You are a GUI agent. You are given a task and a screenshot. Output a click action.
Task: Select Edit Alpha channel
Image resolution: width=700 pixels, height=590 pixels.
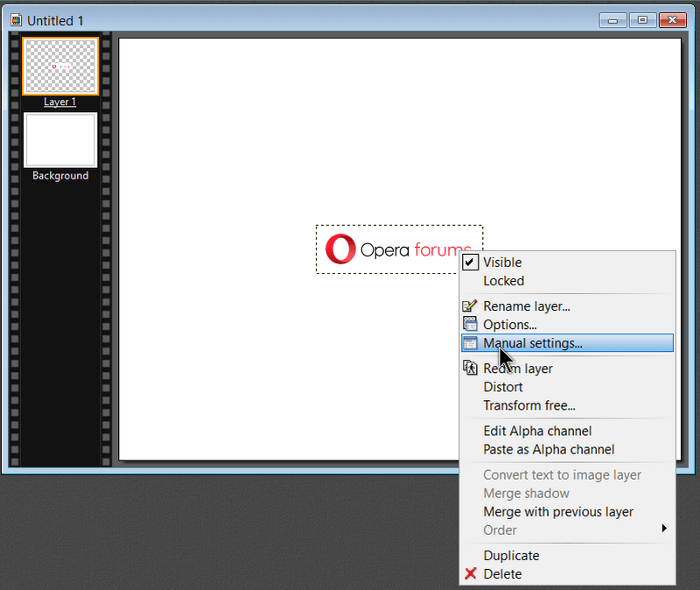click(537, 431)
